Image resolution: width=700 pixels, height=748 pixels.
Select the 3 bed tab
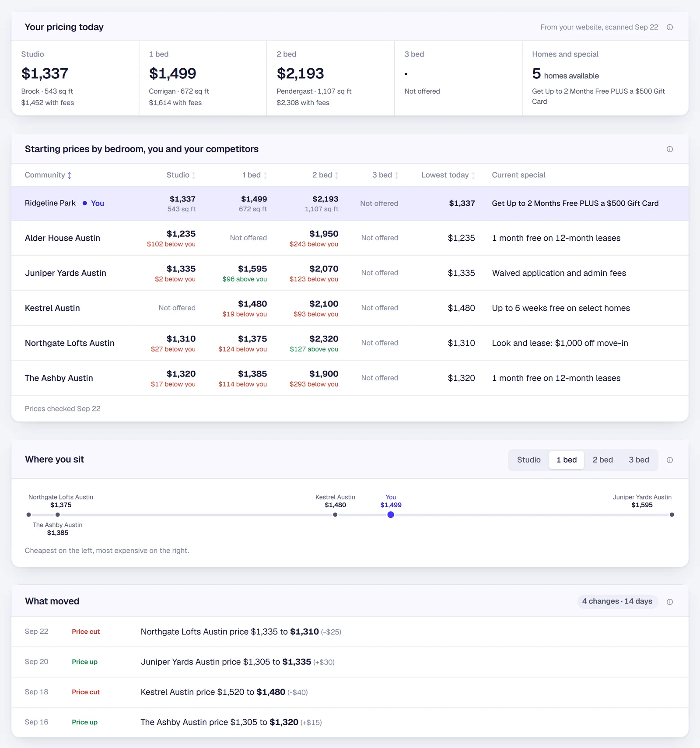[639, 460]
